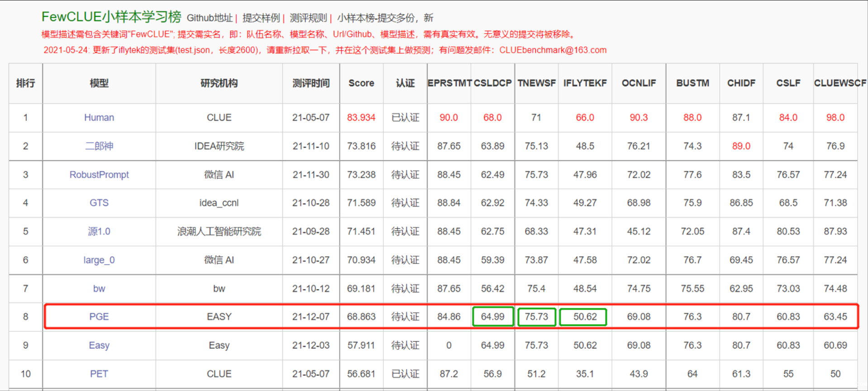Image resolution: width=868 pixels, height=391 pixels.
Task: Open the GTS model entry
Action: (x=99, y=203)
